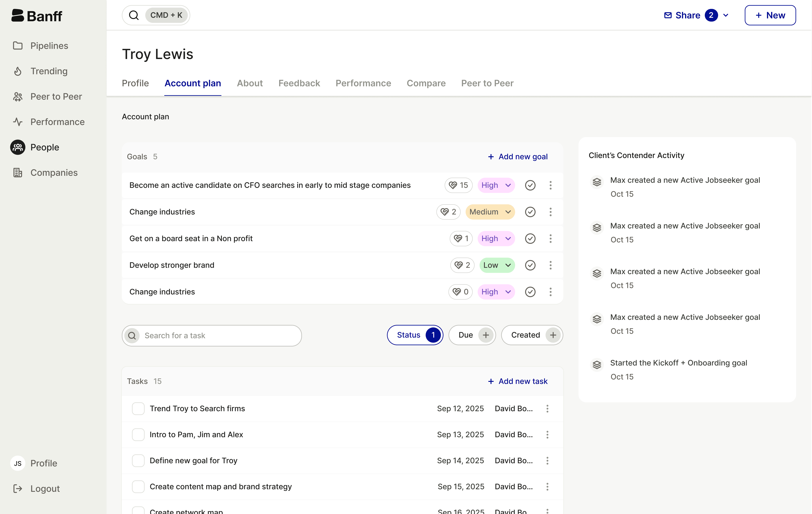Screen dimensions: 812x514
Task: Open Trending from the flame icon
Action: 18,71
